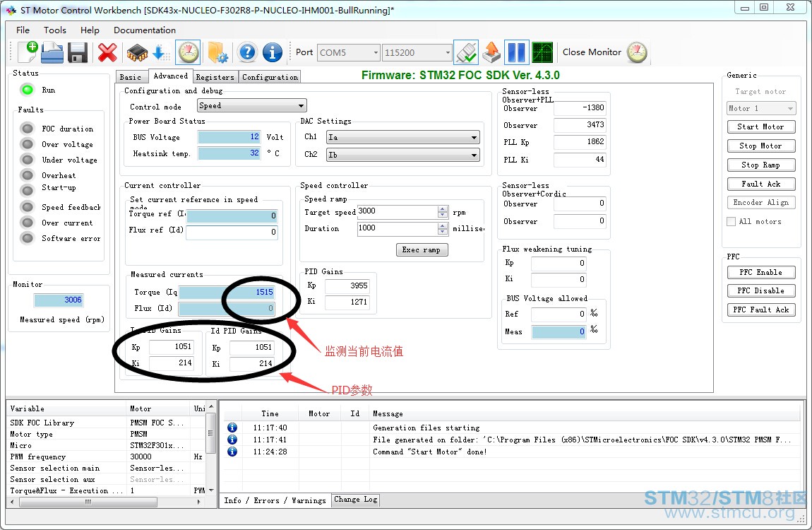Save the project with floppy disk icon
This screenshot has width=812, height=530.
[78, 52]
